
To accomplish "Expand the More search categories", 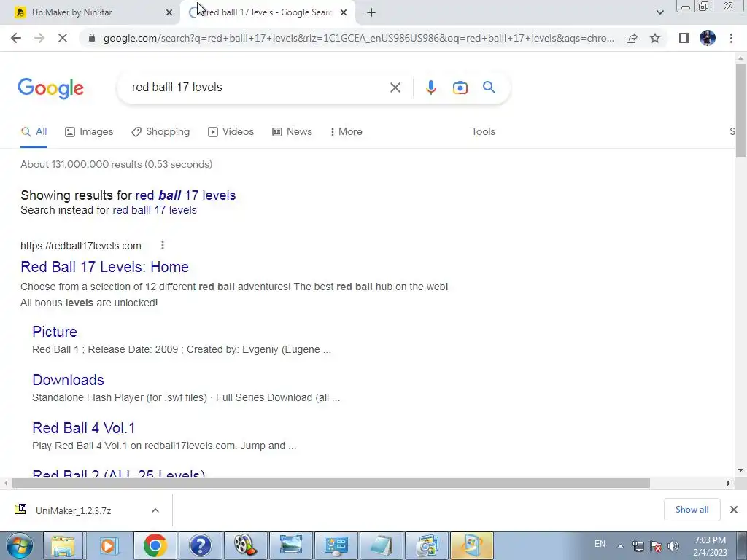I will [x=347, y=132].
